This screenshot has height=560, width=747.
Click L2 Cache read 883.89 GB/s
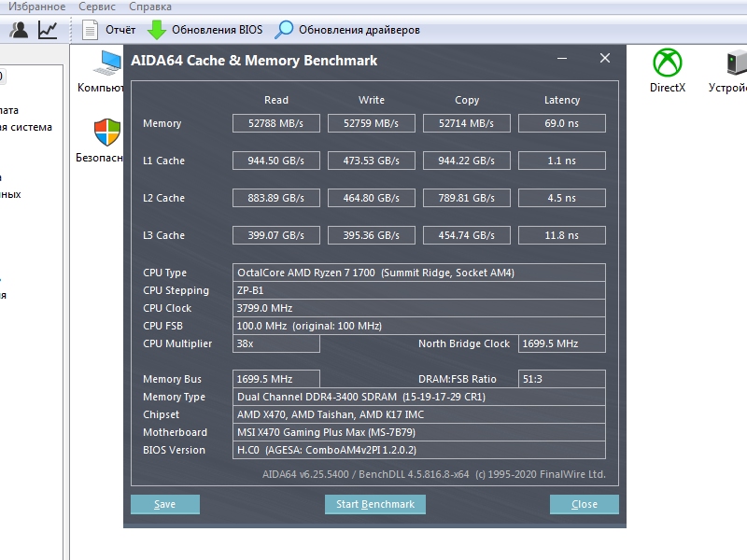coord(276,198)
